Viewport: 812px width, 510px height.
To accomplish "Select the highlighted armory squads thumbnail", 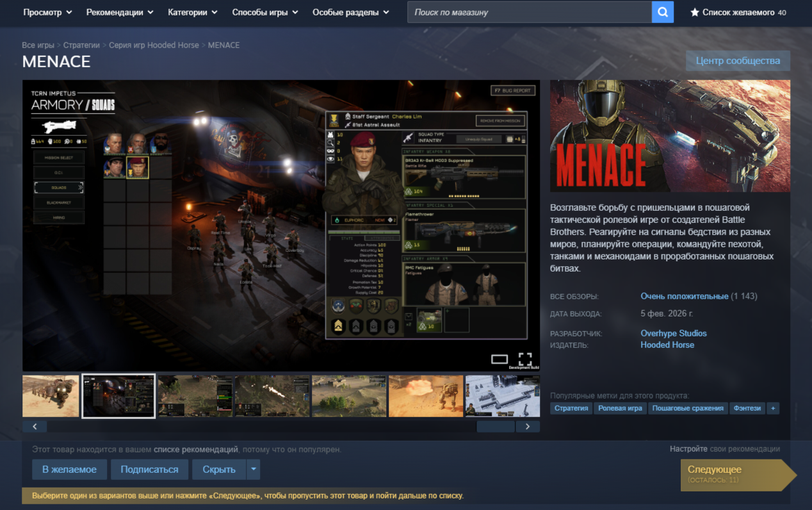I will point(118,396).
